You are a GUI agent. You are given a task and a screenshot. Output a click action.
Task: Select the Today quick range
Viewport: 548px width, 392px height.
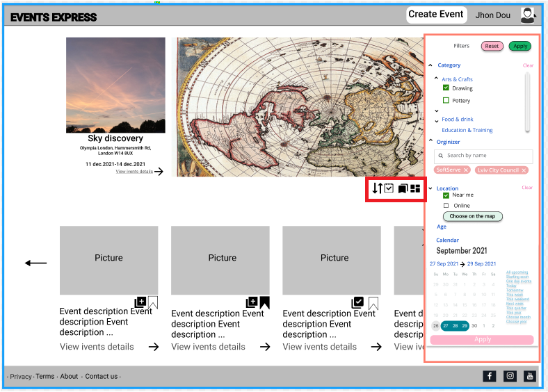[511, 286]
